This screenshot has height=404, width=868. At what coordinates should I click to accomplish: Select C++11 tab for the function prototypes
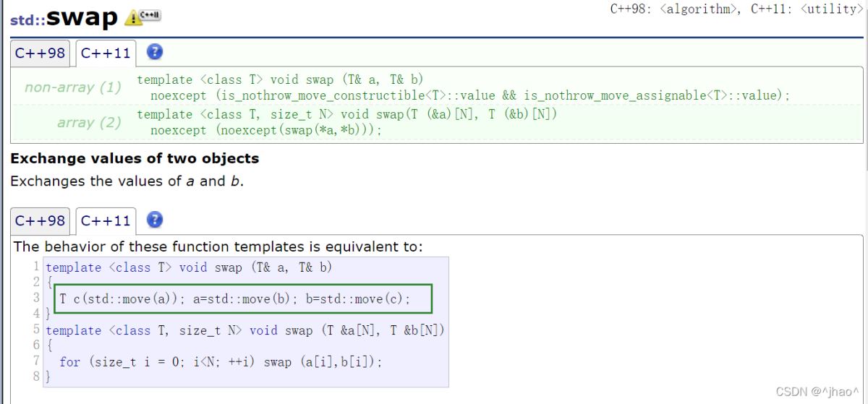(106, 53)
